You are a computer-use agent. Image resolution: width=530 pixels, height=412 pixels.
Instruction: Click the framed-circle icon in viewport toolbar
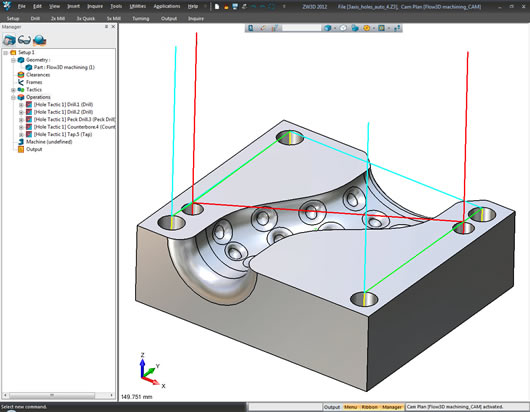[x=382, y=28]
